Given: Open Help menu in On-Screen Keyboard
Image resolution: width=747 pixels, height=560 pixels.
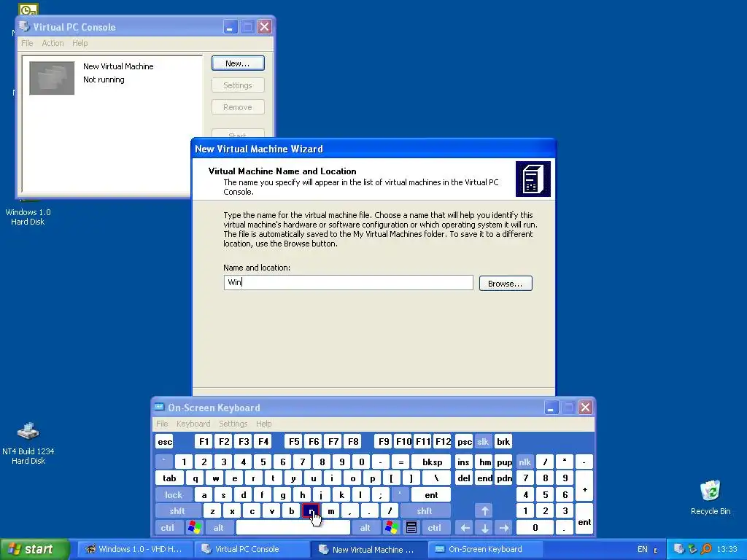Looking at the screenshot, I should tap(263, 424).
